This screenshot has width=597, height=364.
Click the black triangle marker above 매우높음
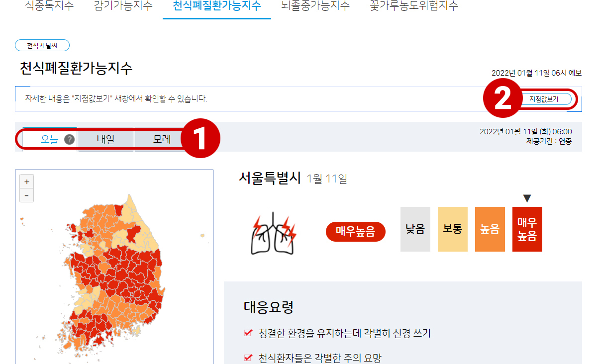[527, 198]
